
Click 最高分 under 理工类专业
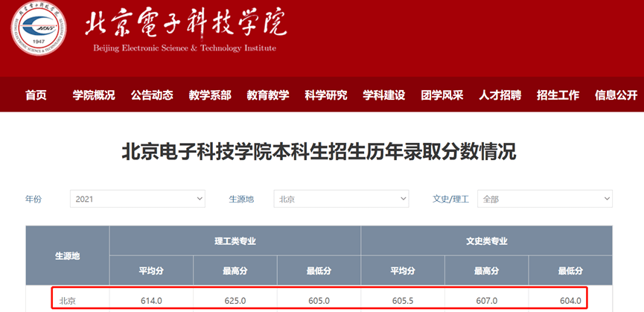pos(235,270)
